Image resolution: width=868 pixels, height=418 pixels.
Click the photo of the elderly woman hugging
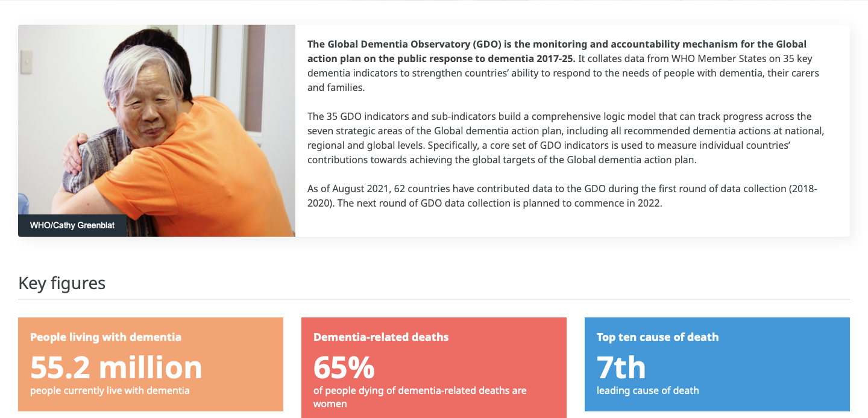[x=157, y=120]
